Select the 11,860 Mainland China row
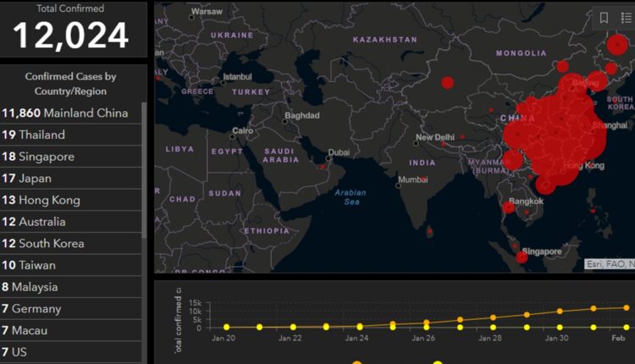The width and height of the screenshot is (635, 364). (x=71, y=113)
